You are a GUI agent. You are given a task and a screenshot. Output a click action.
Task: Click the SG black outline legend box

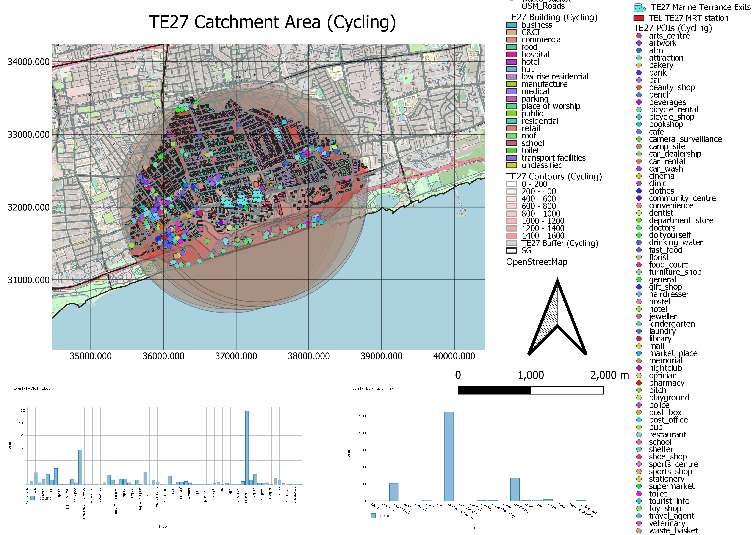(x=511, y=251)
